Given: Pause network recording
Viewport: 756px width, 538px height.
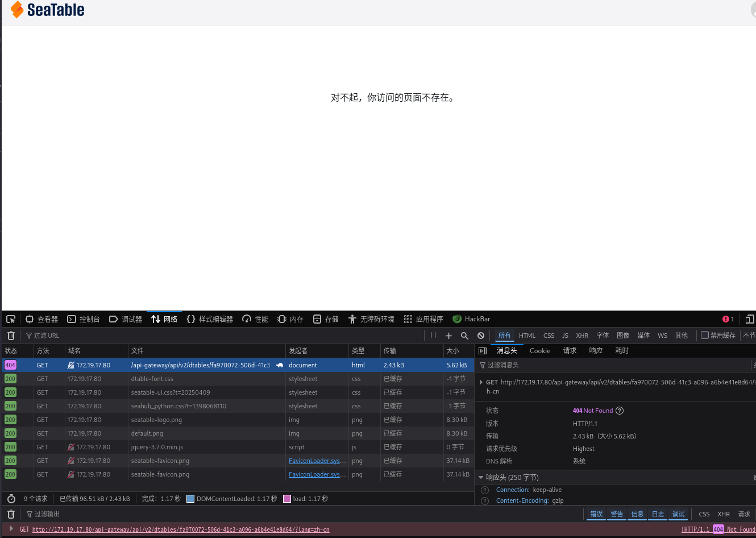Looking at the screenshot, I should coord(433,336).
